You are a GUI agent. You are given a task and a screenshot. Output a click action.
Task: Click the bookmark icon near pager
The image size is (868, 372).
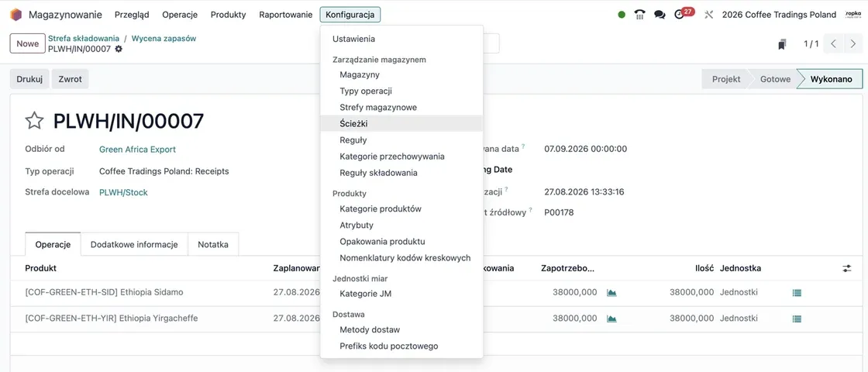(x=782, y=44)
